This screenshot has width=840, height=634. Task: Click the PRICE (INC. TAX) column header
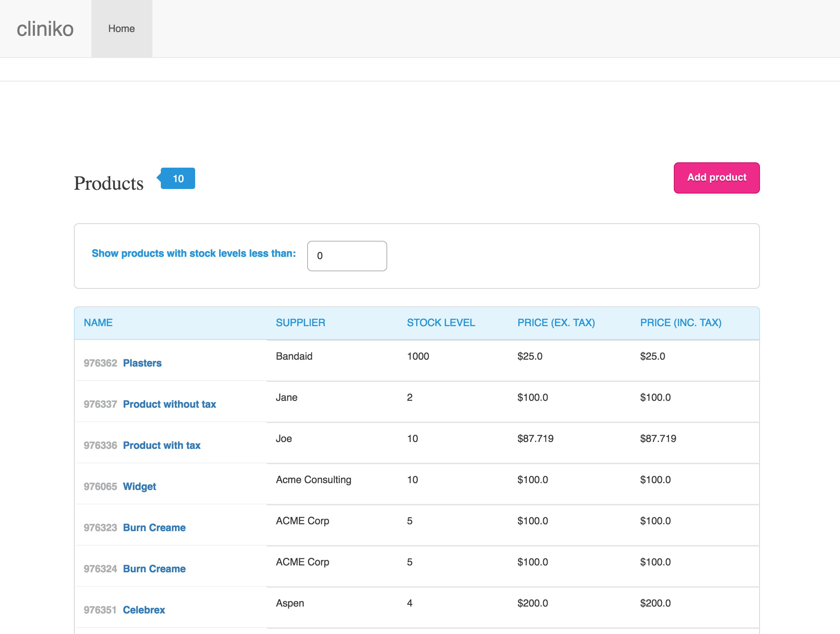681,323
